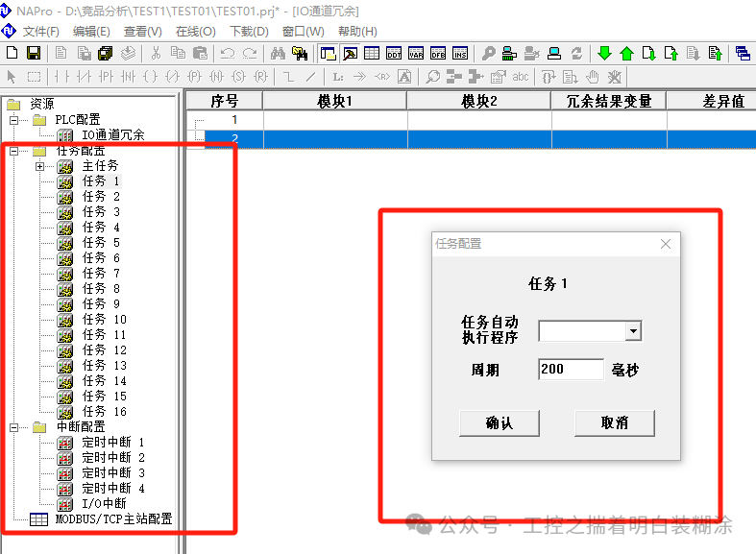Screen dimensions: 756x554
Task: Open the 编辑(E) menu
Action: (x=91, y=32)
